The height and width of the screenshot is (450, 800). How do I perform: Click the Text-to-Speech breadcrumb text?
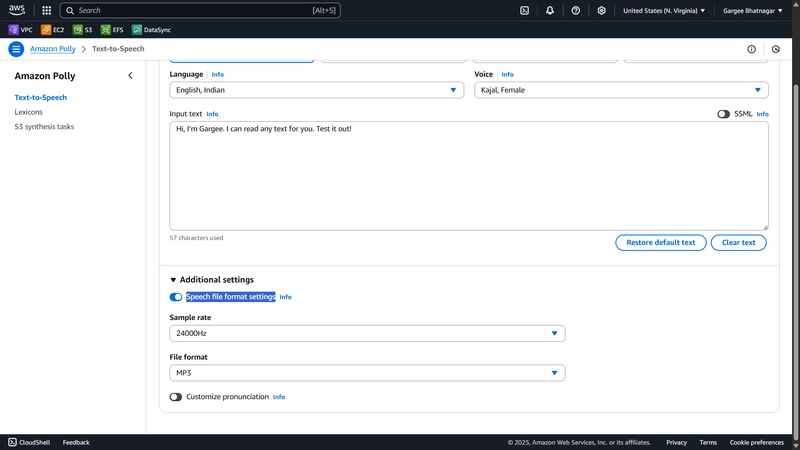[x=118, y=49]
